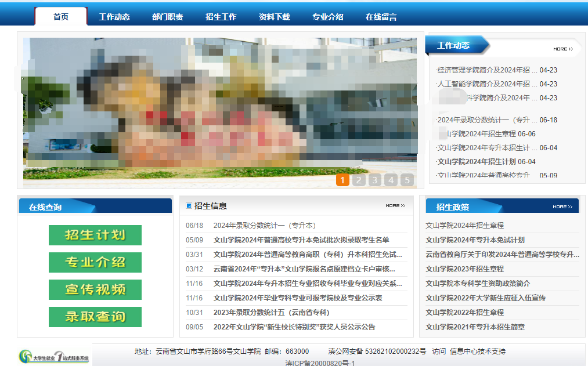
Task: Open the 在线留言 menu item
Action: [381, 17]
